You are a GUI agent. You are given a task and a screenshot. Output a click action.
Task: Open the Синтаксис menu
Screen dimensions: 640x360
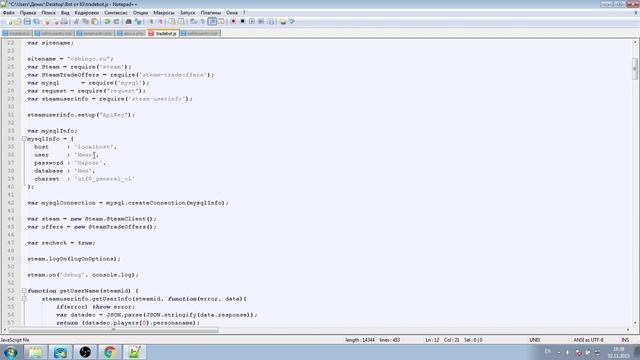(116, 13)
